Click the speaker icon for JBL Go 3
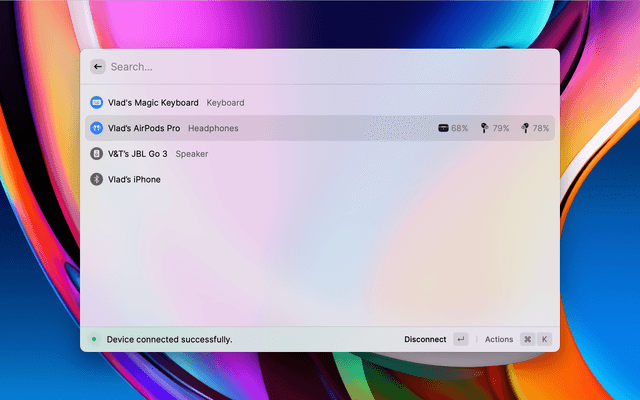The image size is (640, 400). pos(97,154)
